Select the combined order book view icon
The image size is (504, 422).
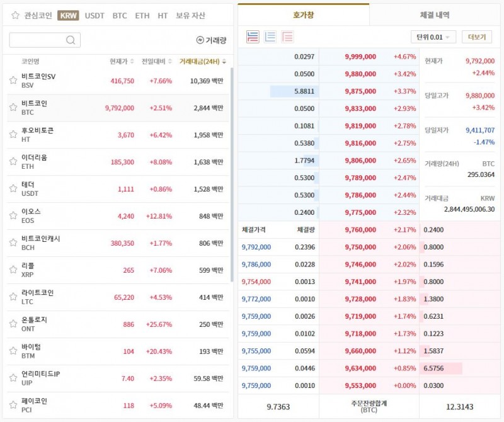click(x=253, y=37)
